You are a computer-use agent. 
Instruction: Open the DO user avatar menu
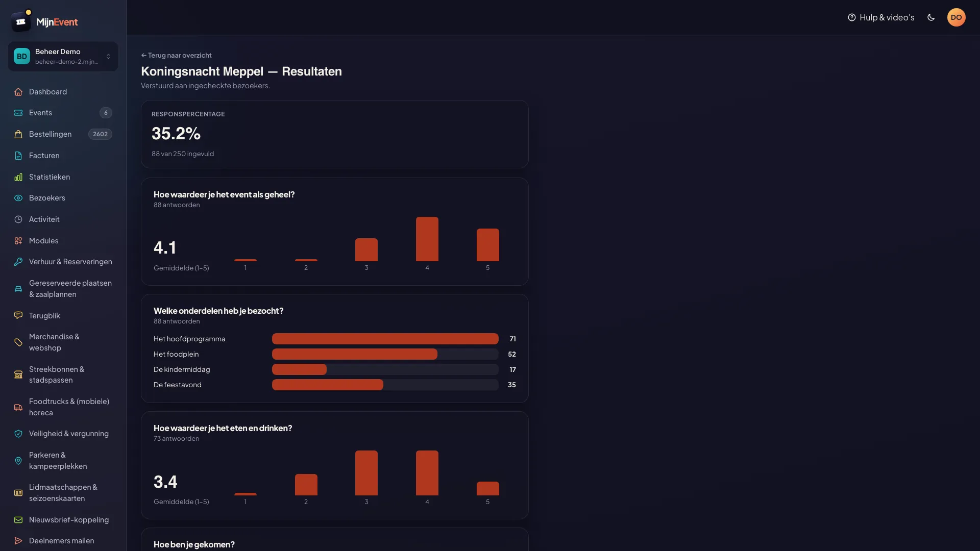[956, 17]
